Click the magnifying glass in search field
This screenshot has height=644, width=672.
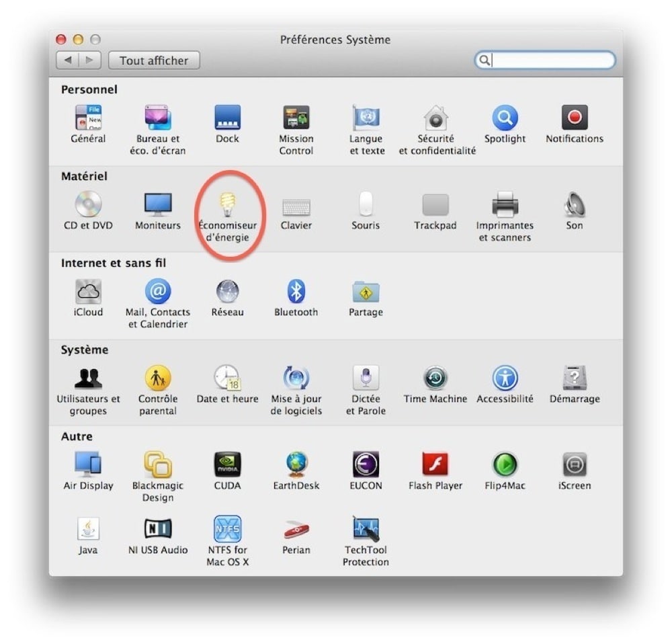point(485,60)
